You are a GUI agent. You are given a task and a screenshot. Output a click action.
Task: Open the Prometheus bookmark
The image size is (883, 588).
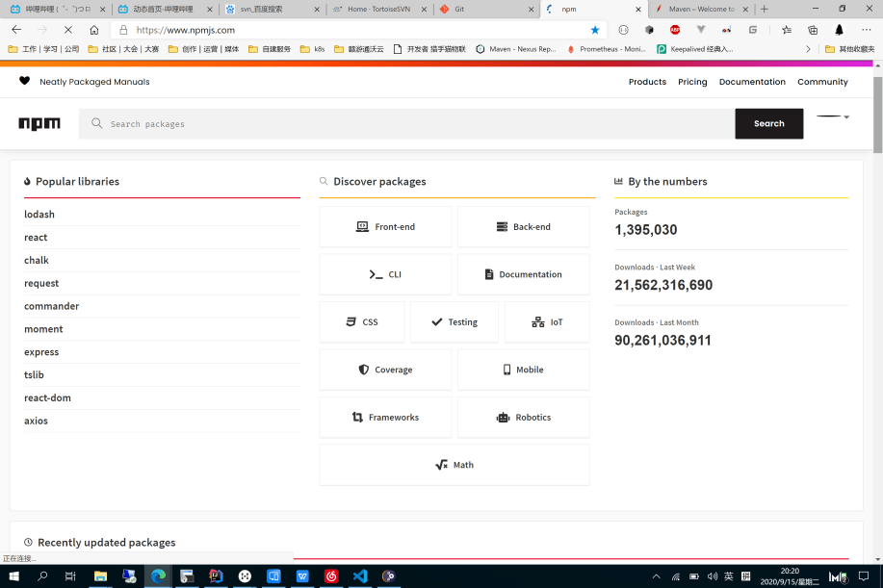click(x=606, y=49)
